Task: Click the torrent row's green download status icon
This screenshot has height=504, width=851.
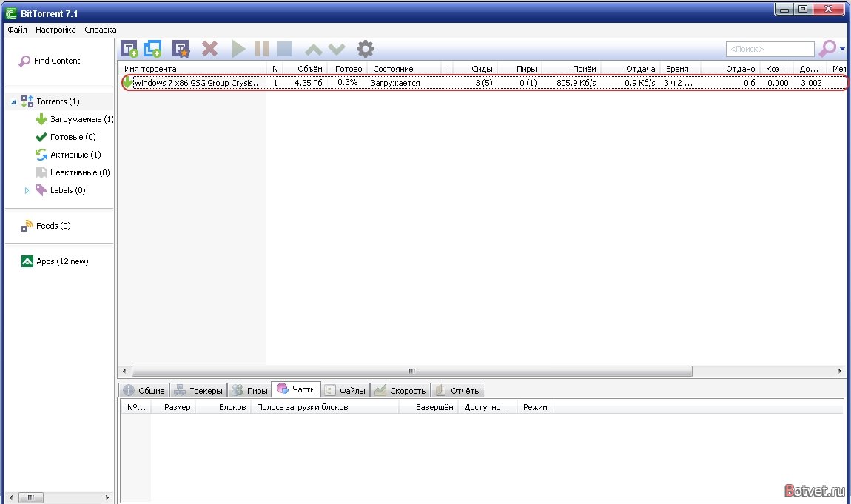Action: click(x=127, y=82)
